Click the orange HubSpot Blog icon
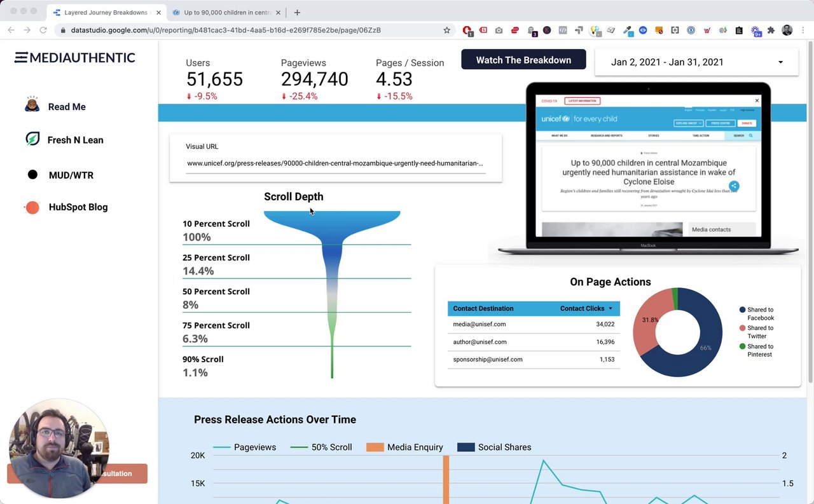The image size is (814, 504). click(32, 207)
